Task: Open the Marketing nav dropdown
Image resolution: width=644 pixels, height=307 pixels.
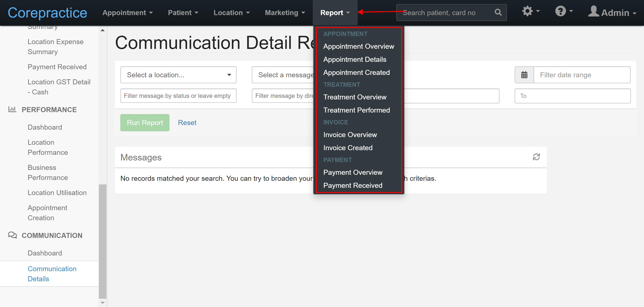Action: [x=285, y=13]
